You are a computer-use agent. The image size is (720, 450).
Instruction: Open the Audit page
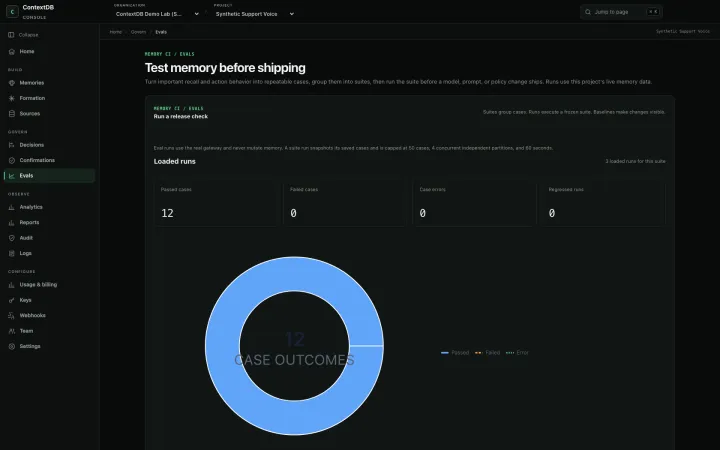49,238
